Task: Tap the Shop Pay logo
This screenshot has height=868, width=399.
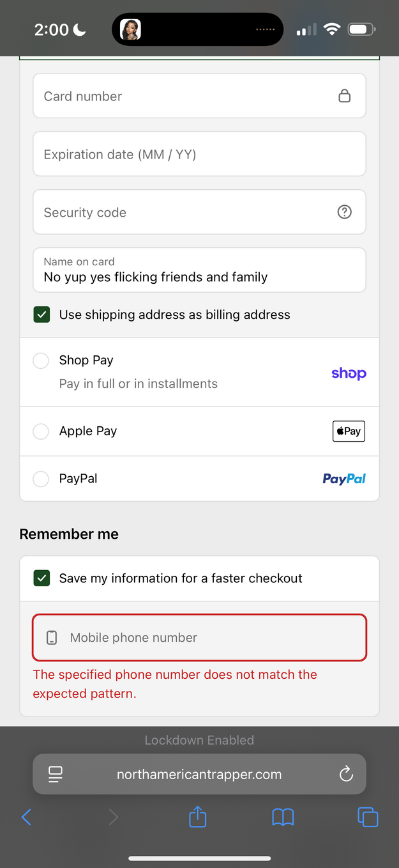Action: point(349,373)
